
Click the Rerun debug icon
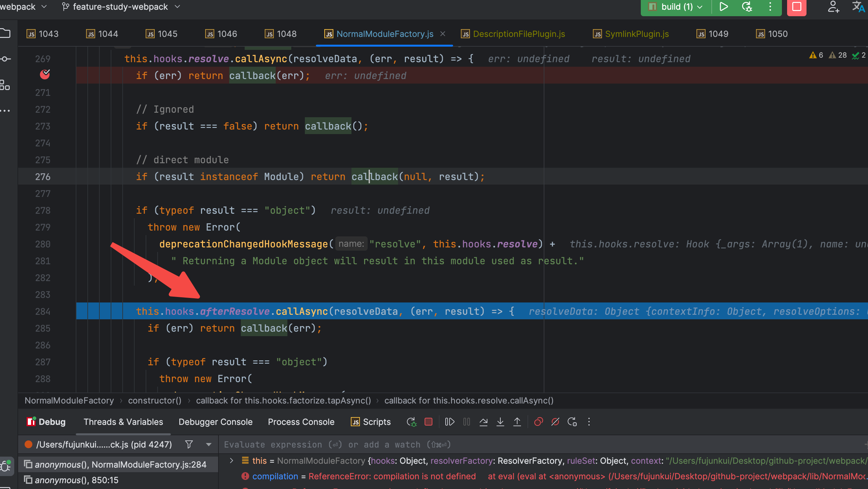[411, 422]
